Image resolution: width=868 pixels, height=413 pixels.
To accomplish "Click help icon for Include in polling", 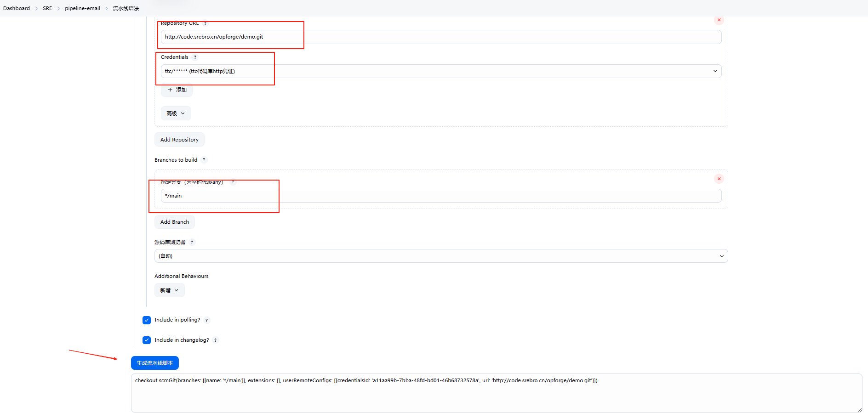I will point(207,320).
